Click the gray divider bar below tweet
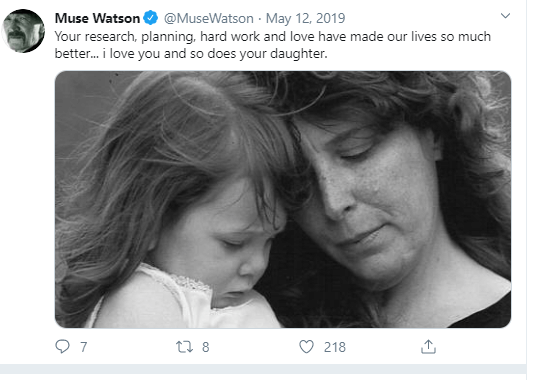Viewport: 533px width, 380px height. coord(263,369)
